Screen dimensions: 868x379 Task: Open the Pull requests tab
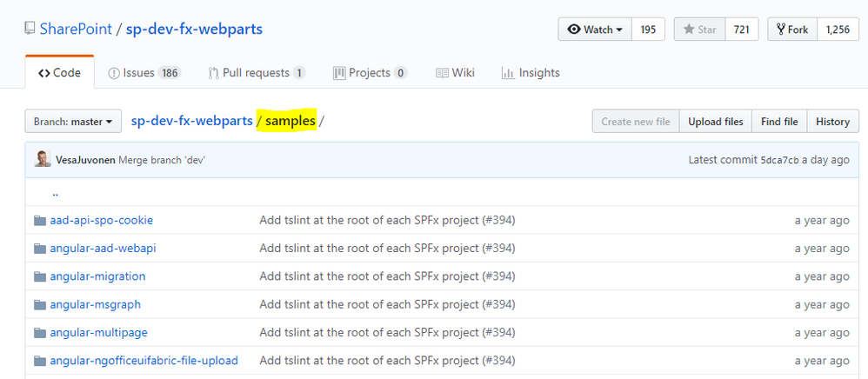(x=257, y=73)
